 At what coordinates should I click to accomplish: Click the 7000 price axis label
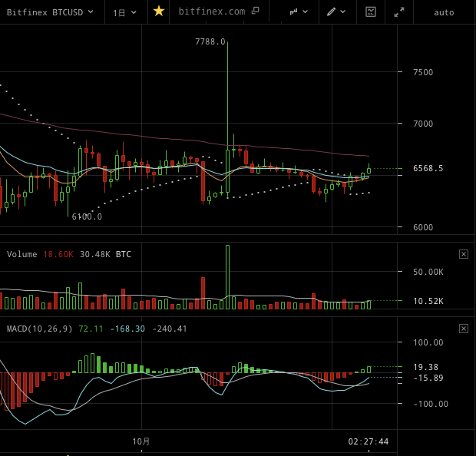[x=423, y=124]
